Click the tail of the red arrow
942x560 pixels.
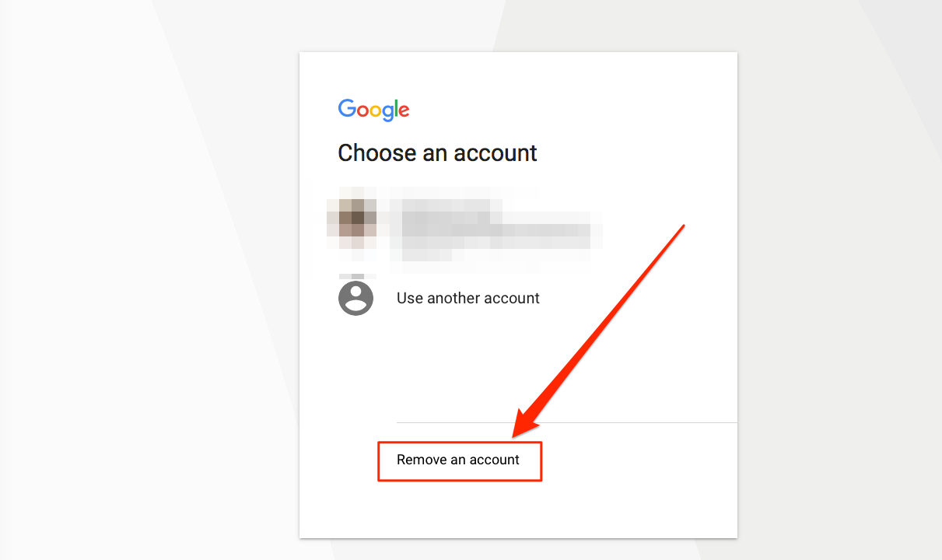click(x=682, y=227)
